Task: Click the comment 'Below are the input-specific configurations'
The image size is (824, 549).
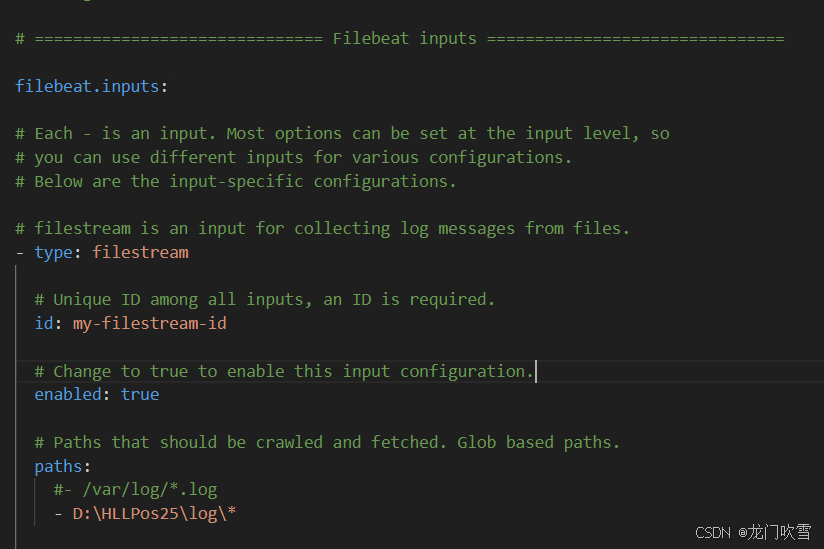Action: click(x=235, y=181)
